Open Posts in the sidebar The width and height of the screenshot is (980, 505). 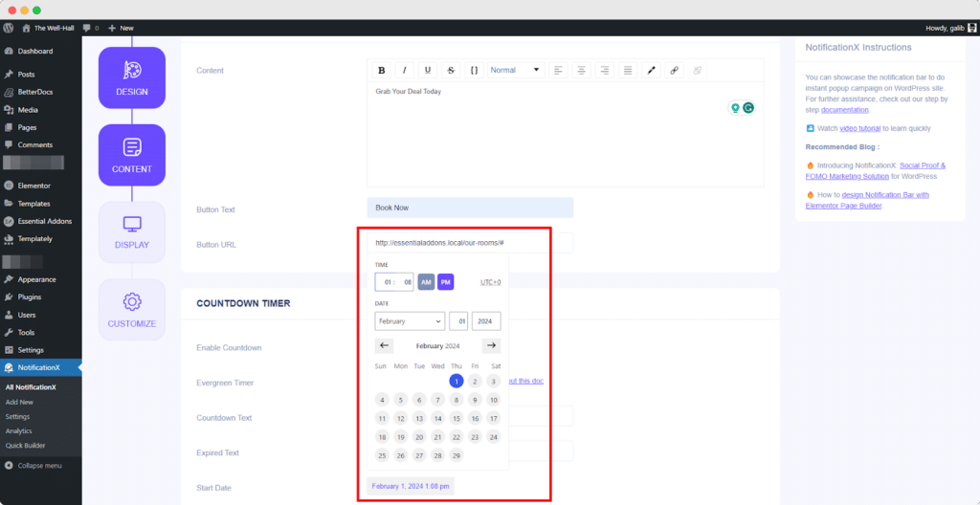26,75
